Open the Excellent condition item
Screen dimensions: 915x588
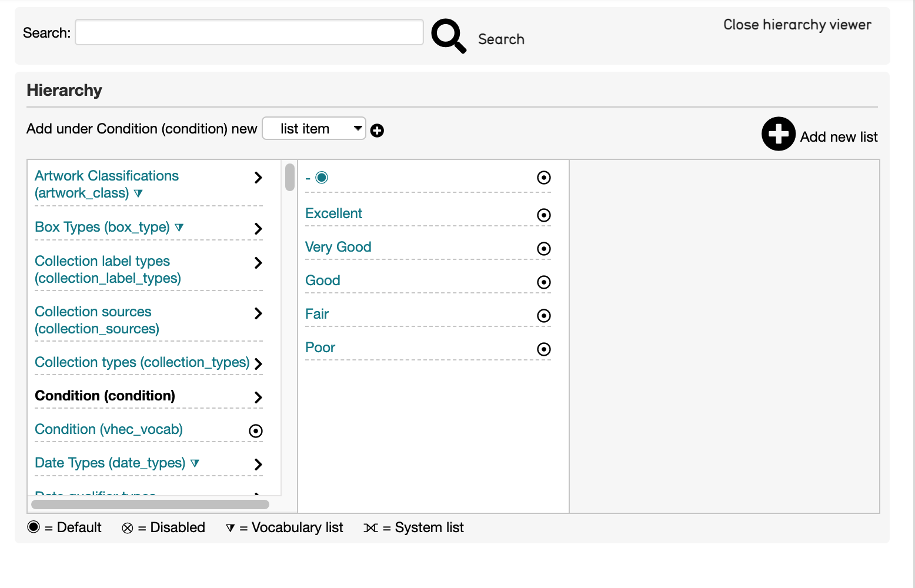(x=333, y=213)
